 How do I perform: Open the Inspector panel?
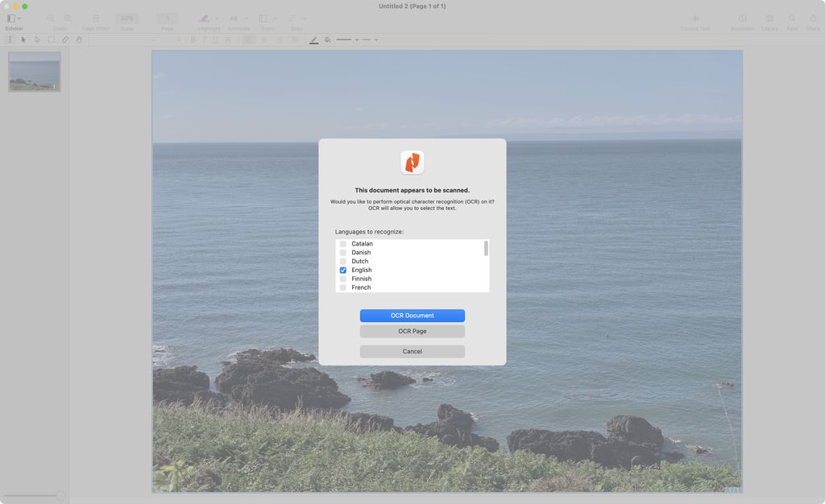click(742, 18)
